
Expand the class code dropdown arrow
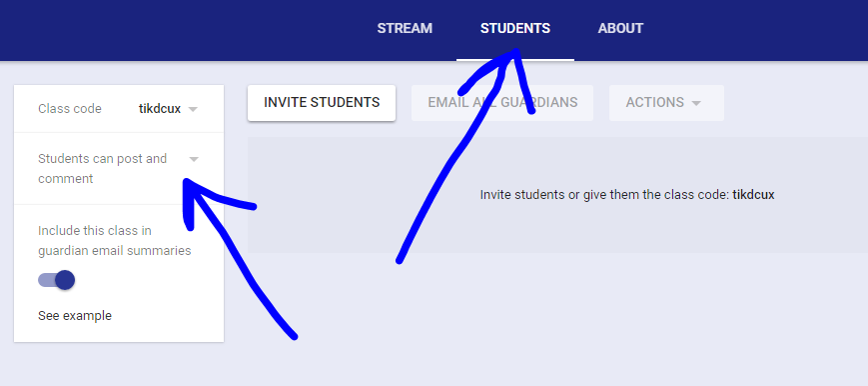click(193, 109)
